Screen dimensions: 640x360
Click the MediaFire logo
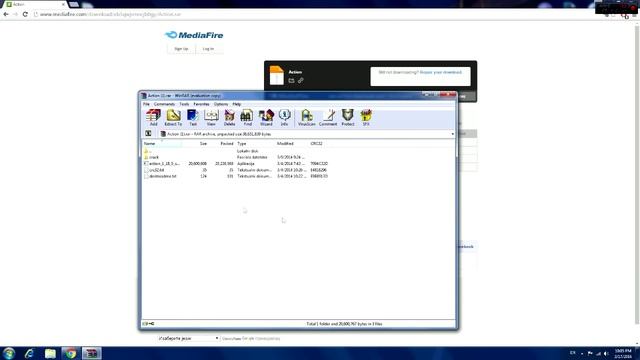click(x=194, y=35)
